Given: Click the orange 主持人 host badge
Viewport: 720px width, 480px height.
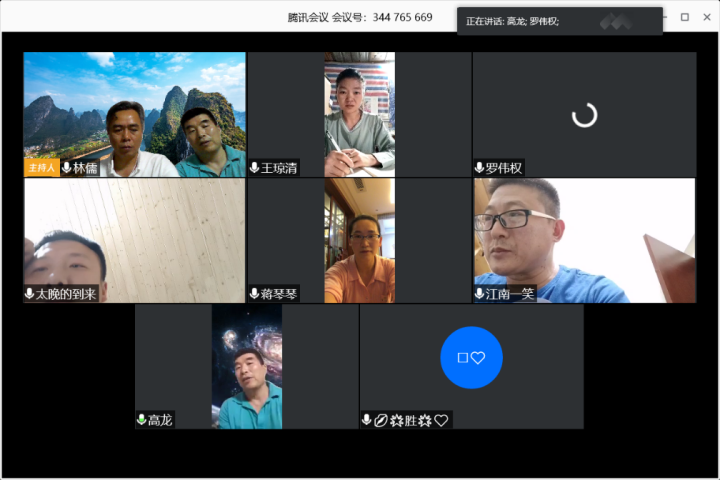Looking at the screenshot, I should [x=41, y=168].
